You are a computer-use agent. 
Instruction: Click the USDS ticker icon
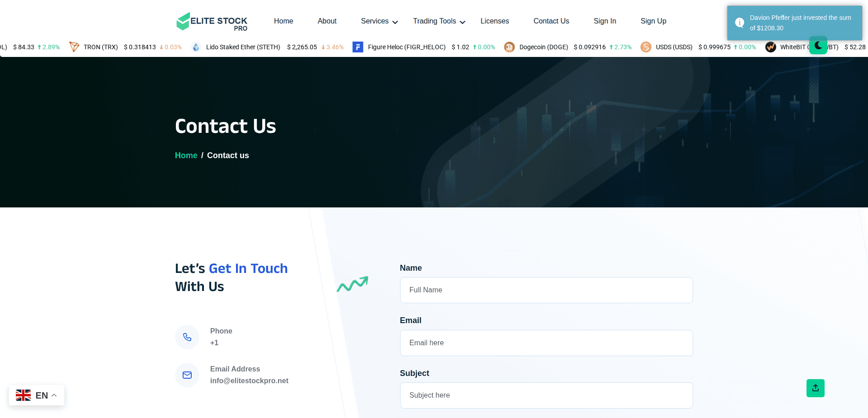(x=646, y=47)
